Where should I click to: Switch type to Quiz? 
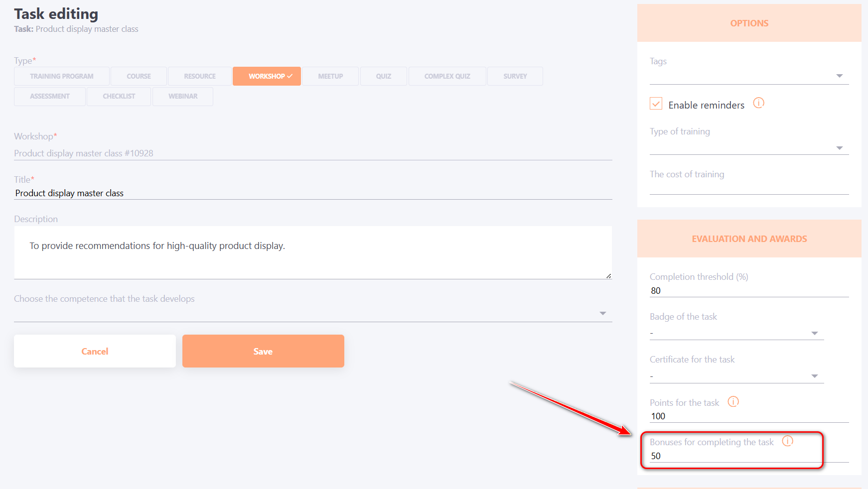[383, 76]
